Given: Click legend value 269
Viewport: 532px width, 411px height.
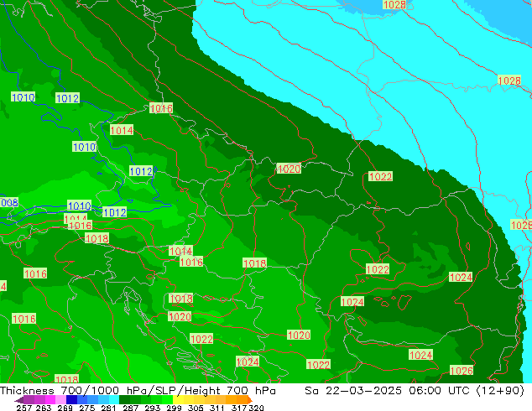Looking at the screenshot, I should 65,408.
